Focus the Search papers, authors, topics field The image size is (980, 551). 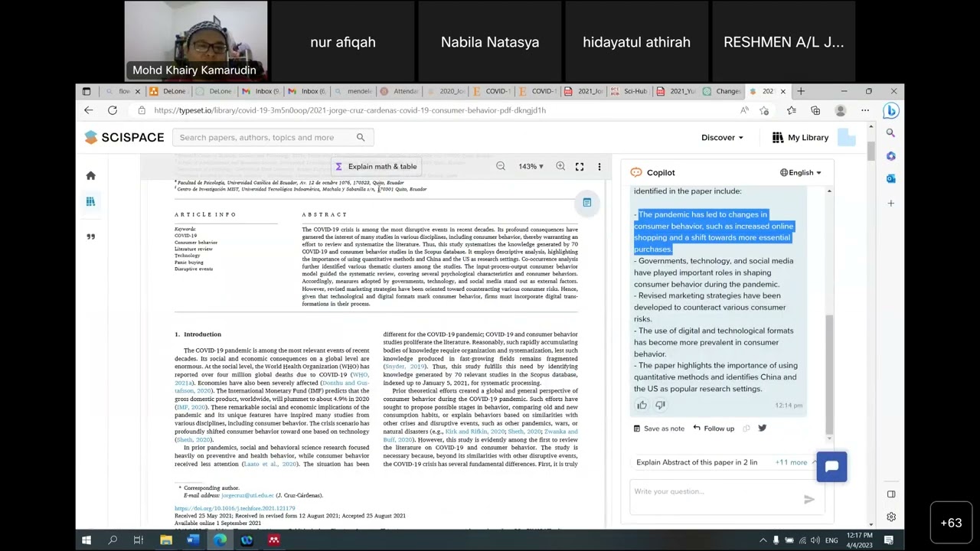(x=265, y=138)
